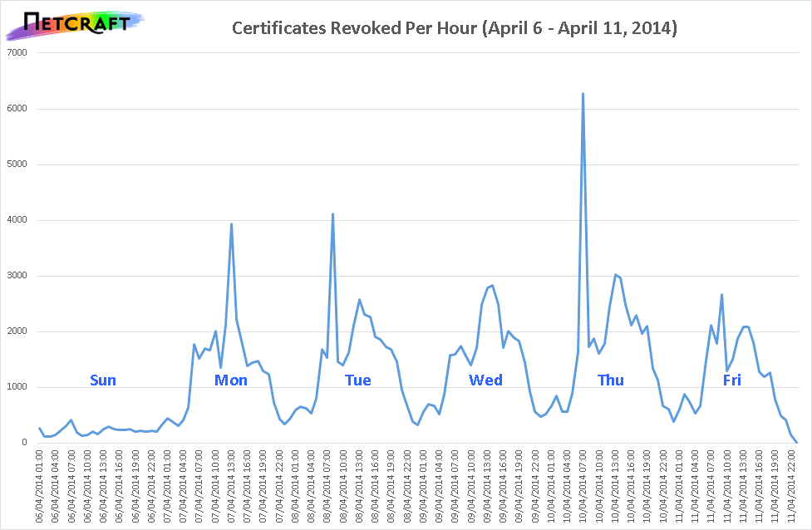
Task: Click the chart title Certificates Revoked Per Hour
Action: 455,29
